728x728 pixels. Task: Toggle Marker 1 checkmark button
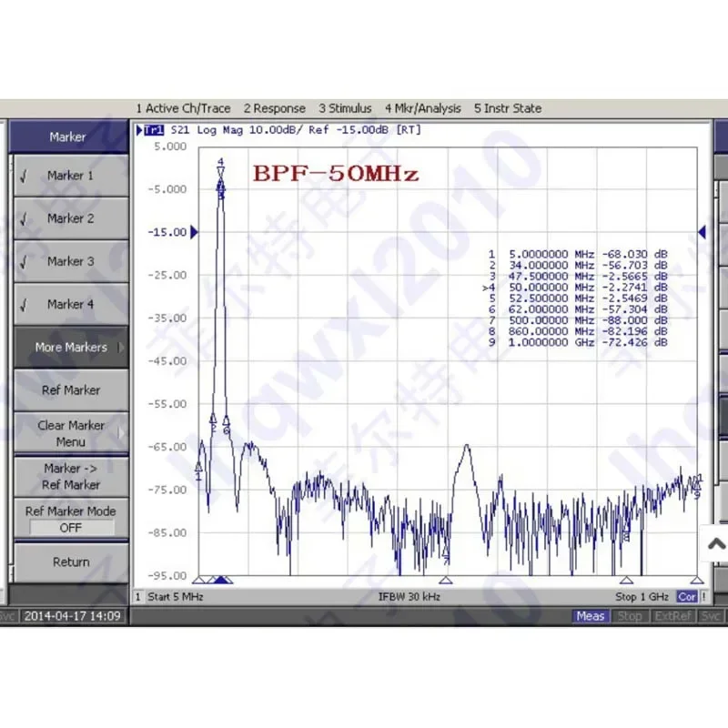click(x=71, y=176)
